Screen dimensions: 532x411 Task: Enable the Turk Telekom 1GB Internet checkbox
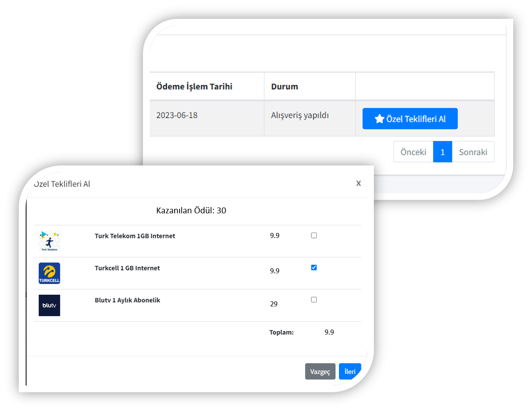(x=314, y=235)
